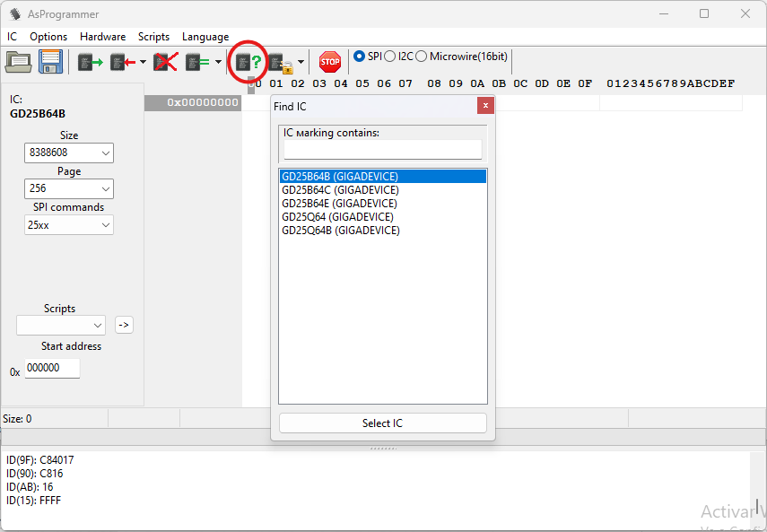
Task: Click the Unprotect IC padlock icon
Action: pos(280,63)
